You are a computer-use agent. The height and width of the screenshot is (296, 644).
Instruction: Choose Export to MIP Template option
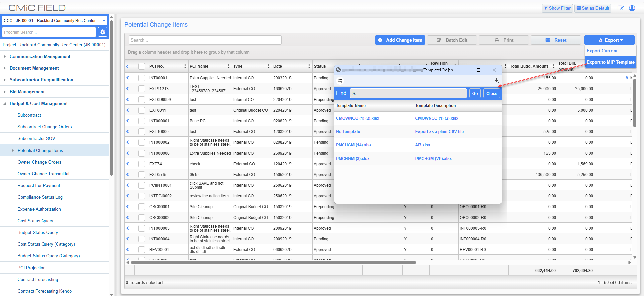(610, 62)
